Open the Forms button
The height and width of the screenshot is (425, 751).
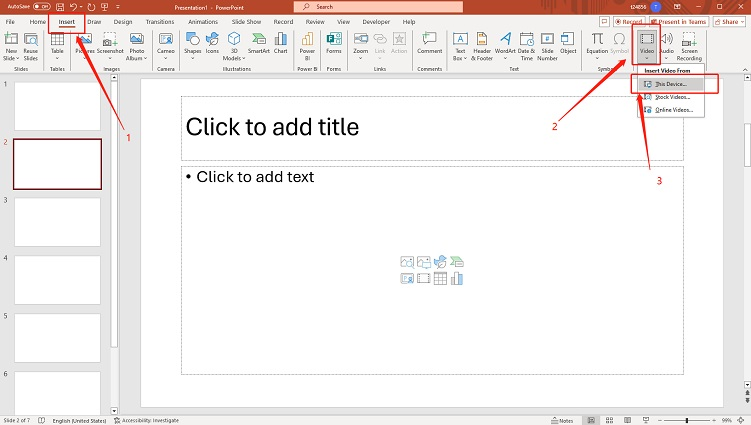coord(334,43)
